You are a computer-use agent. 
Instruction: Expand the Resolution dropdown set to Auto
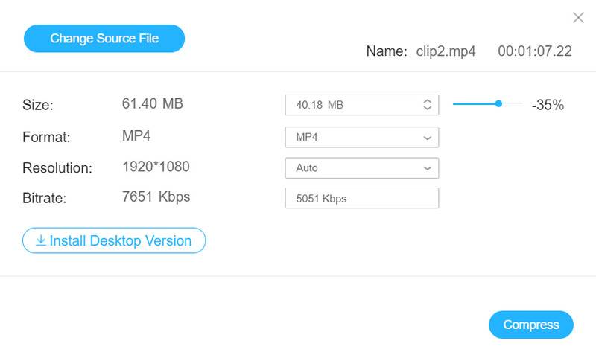(362, 168)
